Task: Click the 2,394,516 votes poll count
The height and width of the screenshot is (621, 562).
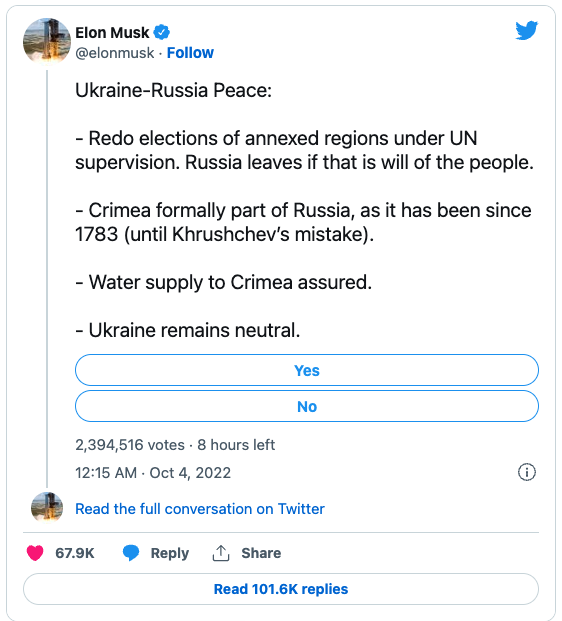Action: click(130, 445)
